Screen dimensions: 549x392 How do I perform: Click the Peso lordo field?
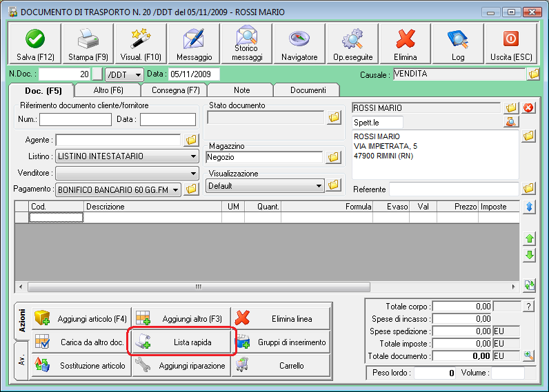[x=435, y=373]
